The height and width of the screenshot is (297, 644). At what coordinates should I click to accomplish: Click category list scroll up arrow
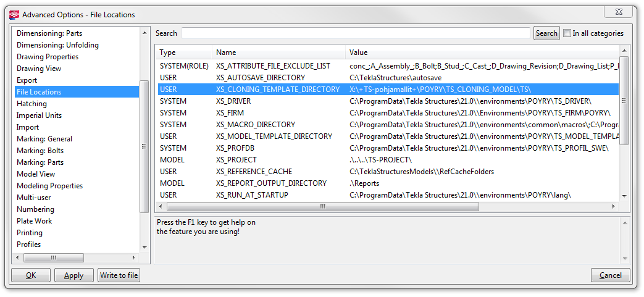144,33
